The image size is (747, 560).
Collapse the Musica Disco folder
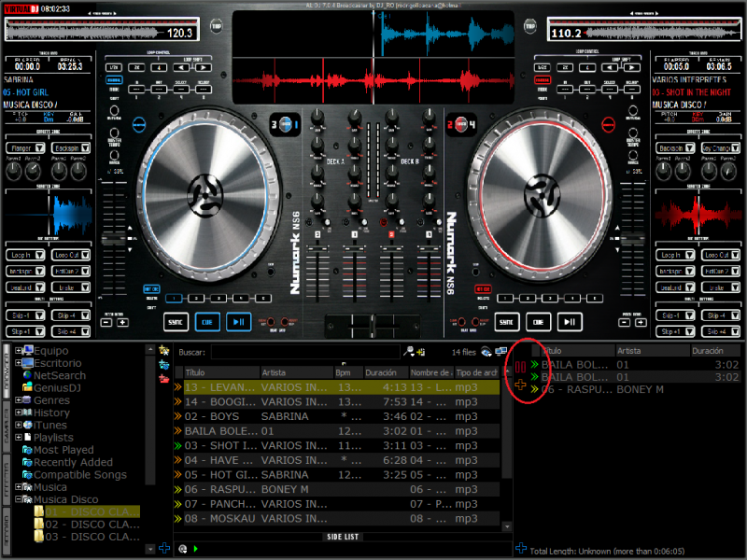[x=19, y=499]
